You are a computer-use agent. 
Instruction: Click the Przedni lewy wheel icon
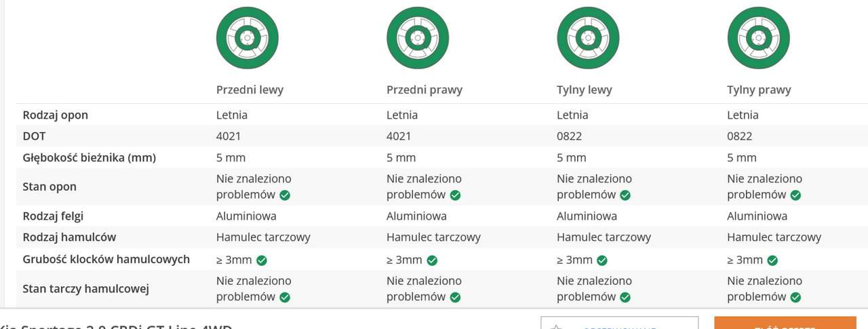tap(248, 38)
